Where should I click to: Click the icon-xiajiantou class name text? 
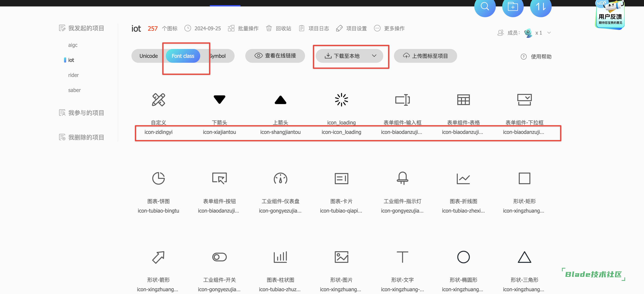pos(220,132)
